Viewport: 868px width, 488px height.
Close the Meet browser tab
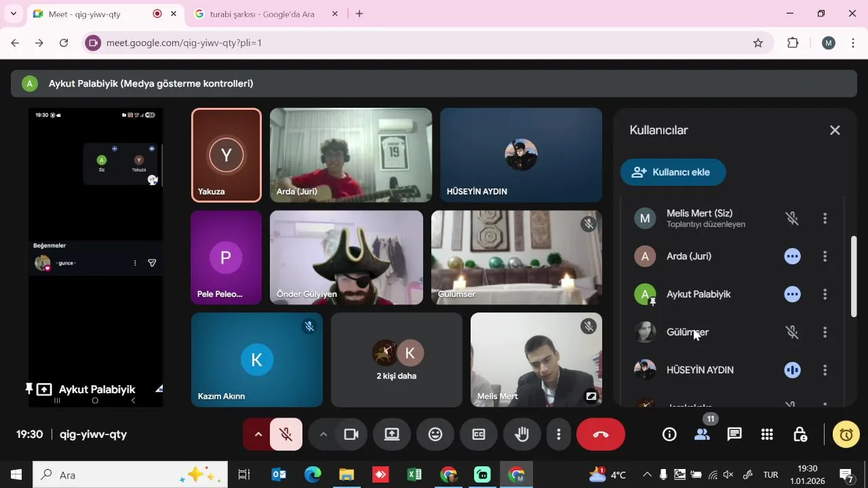click(174, 14)
